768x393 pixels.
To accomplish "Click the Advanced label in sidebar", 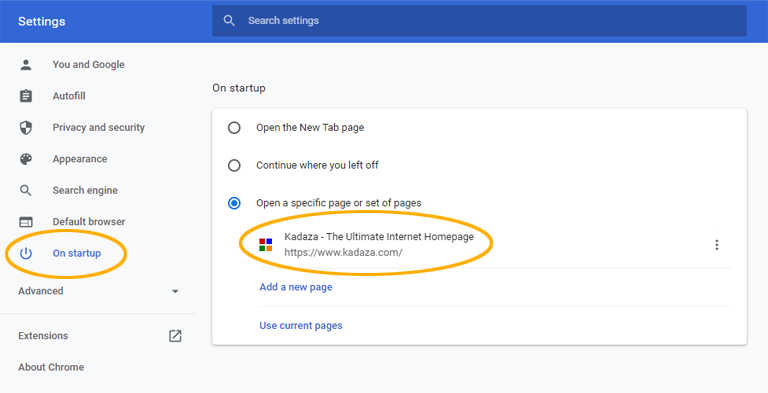I will 41,291.
